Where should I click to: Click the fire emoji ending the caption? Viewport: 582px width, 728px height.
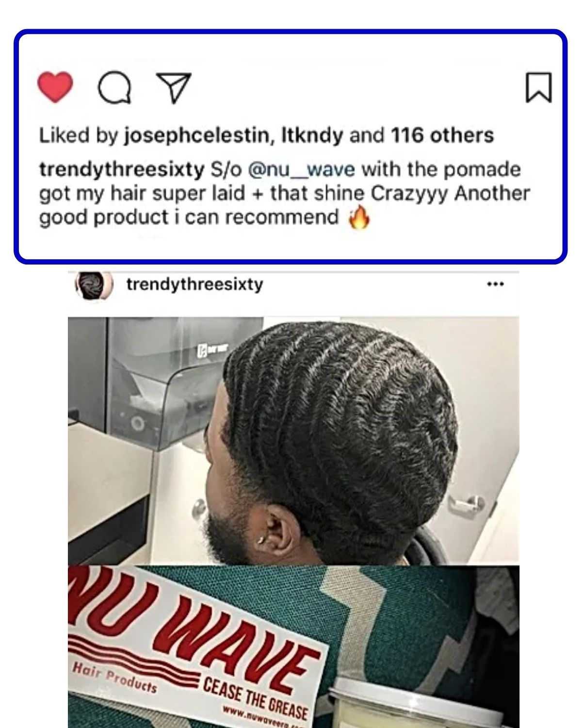359,217
